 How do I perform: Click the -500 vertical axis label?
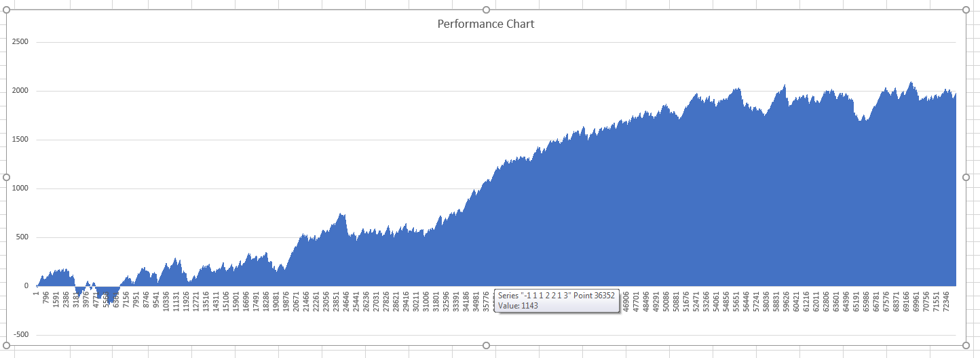point(20,335)
